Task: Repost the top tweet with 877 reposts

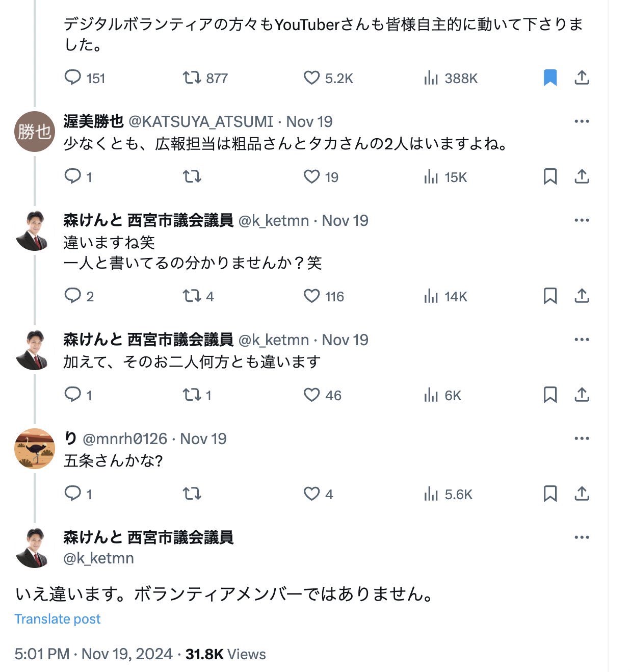Action: click(x=192, y=78)
